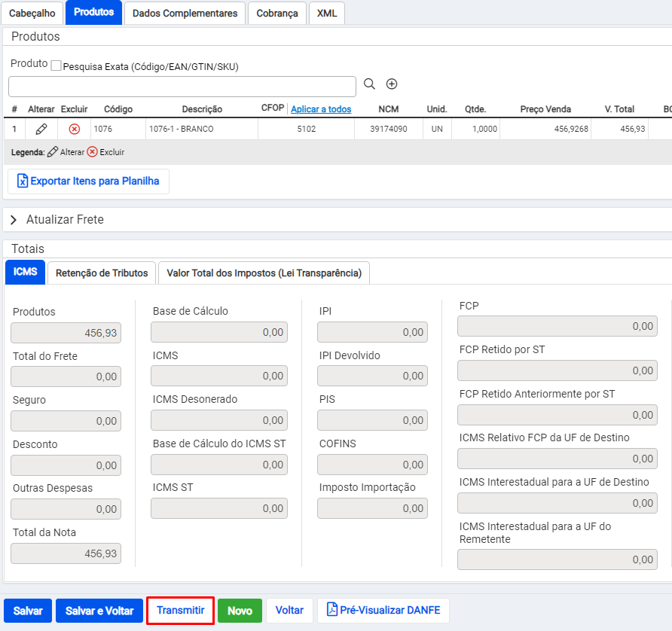This screenshot has height=631, width=672.
Task: Click the product search magnifier icon
Action: [x=369, y=84]
